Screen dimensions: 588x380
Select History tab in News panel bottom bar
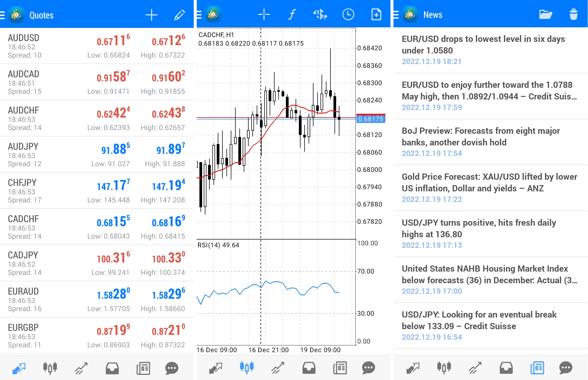click(506, 368)
